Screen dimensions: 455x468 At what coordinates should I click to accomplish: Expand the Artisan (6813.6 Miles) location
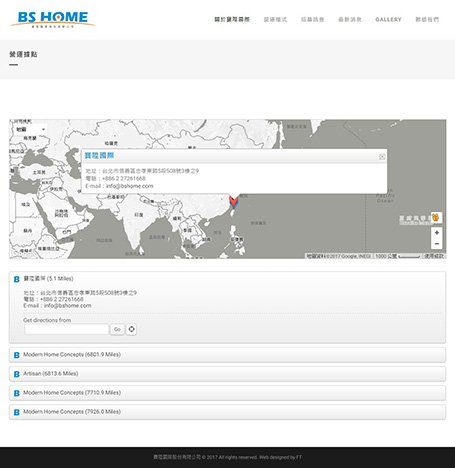point(227,374)
